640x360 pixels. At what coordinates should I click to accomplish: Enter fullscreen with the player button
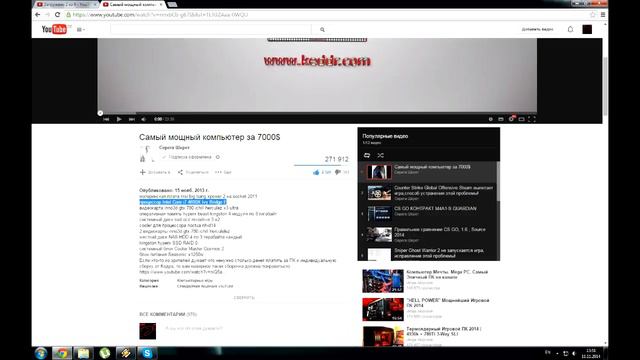[x=531, y=119]
